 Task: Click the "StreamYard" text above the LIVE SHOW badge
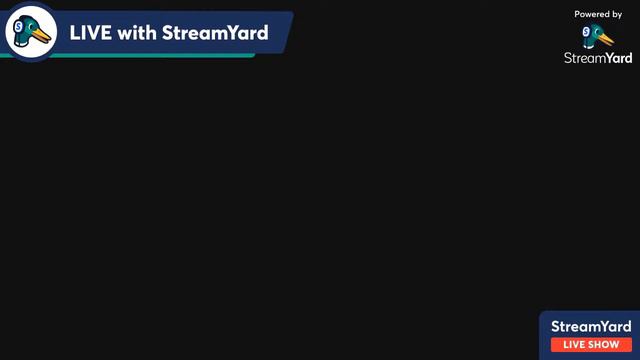tap(591, 327)
